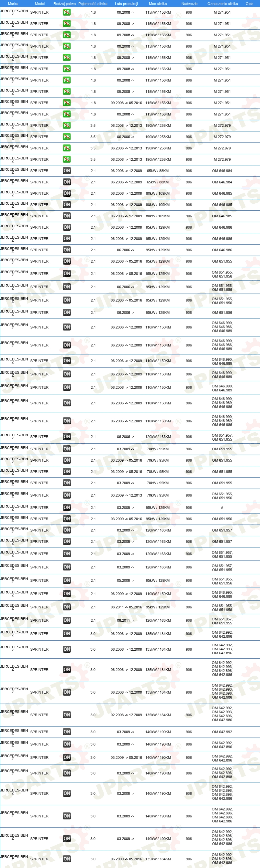This screenshot has width=260, height=868.
Task: Click engine capacity 3.0 in 06.2009 -> 05.2016 row
Action: click(93, 859)
